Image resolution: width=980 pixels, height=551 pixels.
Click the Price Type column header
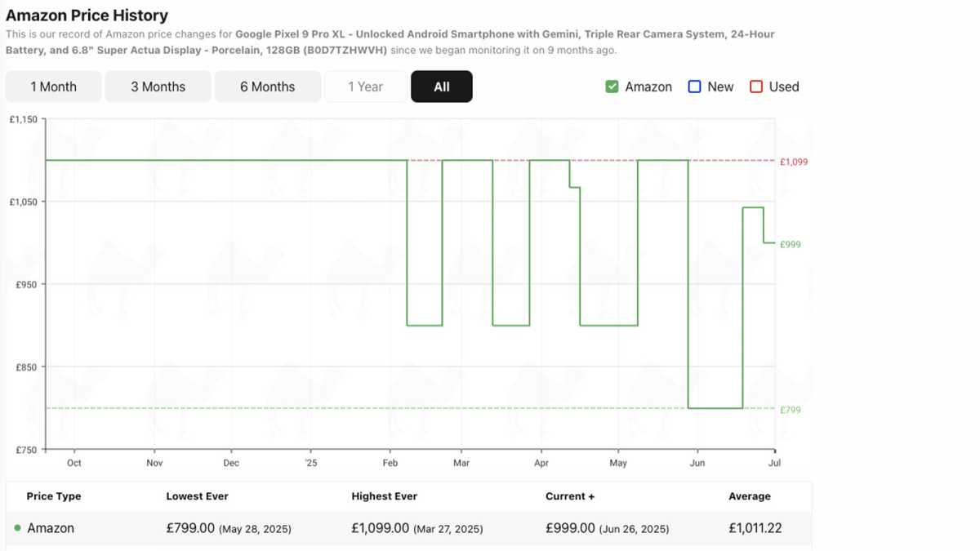(54, 496)
